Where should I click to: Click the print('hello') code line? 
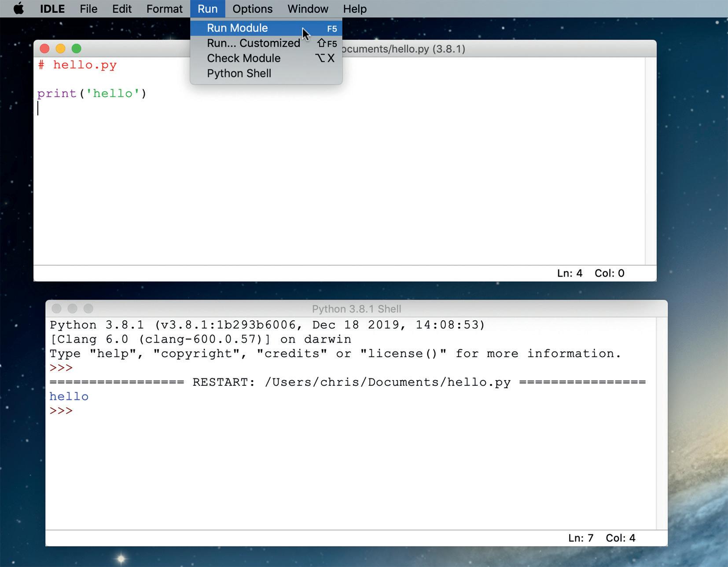(92, 94)
